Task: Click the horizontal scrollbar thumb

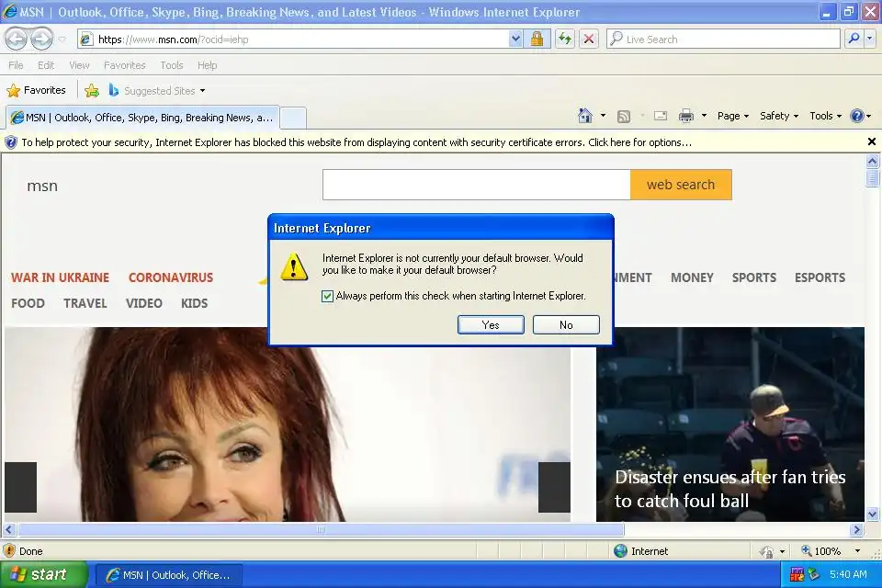Action: click(321, 529)
